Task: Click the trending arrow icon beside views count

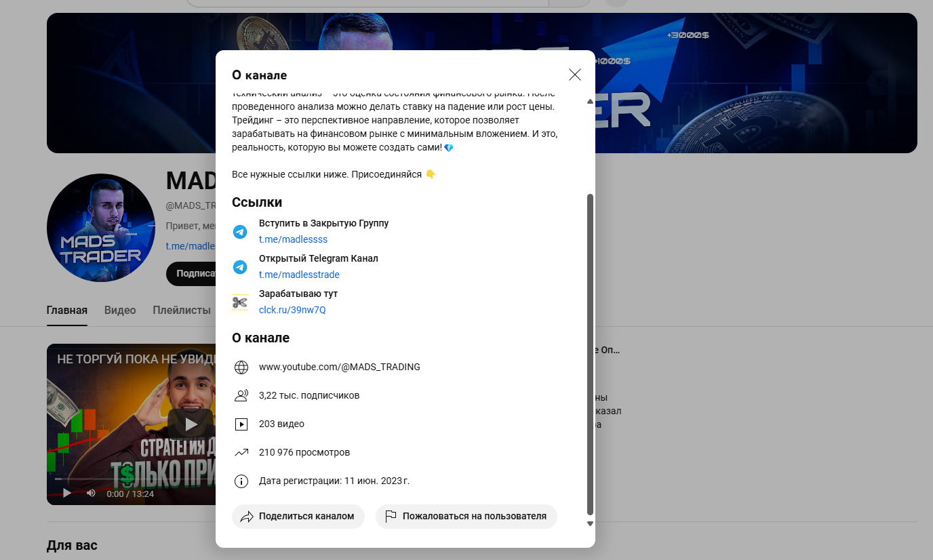Action: (241, 453)
